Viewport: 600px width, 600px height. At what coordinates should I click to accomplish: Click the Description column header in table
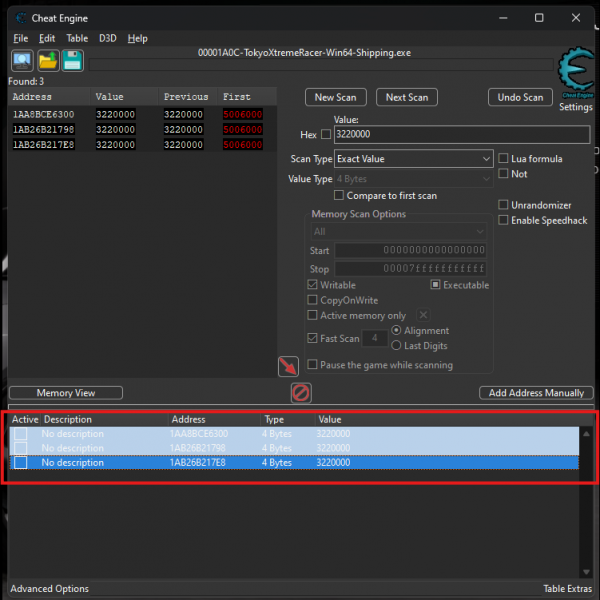coord(104,419)
